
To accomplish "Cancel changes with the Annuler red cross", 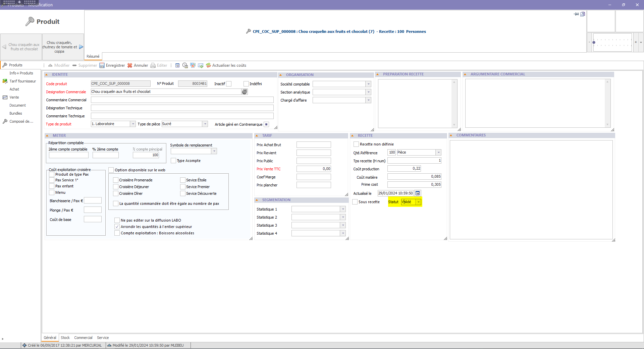I will click(x=130, y=65).
